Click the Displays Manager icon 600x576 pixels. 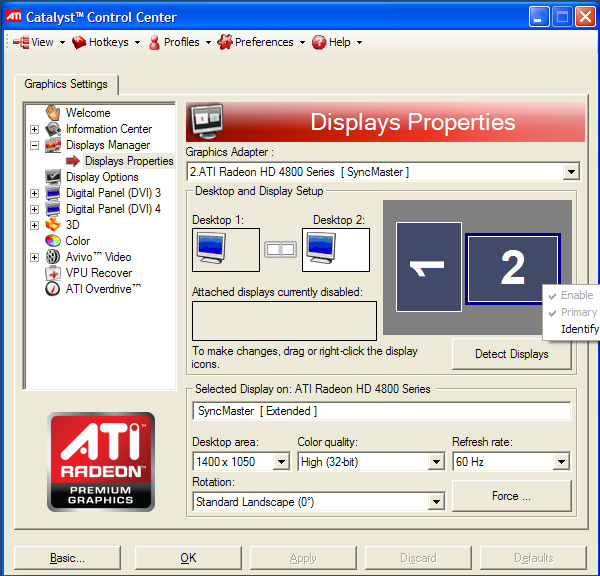(x=53, y=145)
